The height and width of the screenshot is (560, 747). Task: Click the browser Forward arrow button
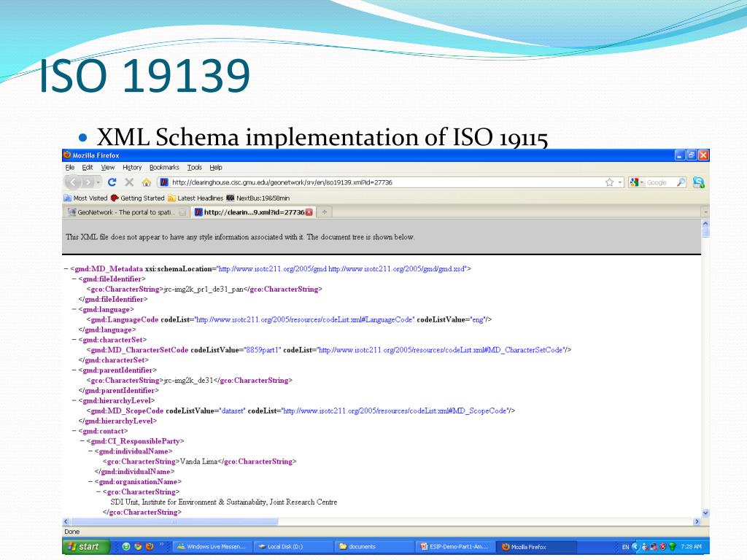(88, 182)
